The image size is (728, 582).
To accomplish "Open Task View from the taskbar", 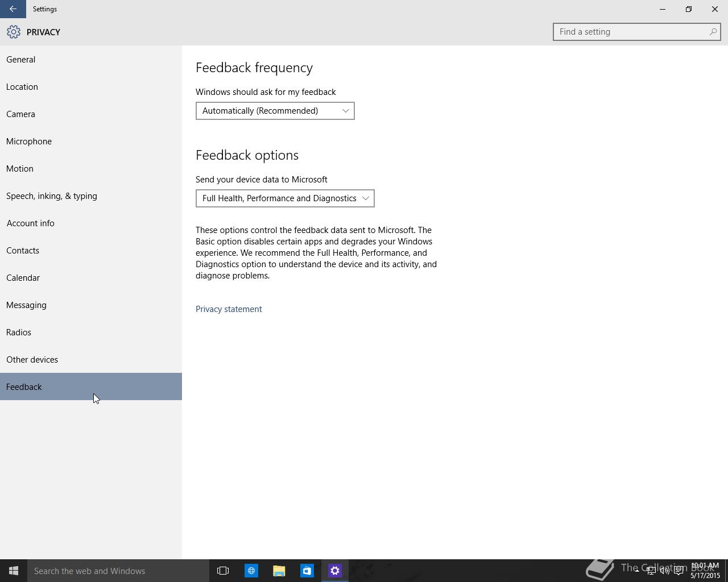I will tap(223, 571).
